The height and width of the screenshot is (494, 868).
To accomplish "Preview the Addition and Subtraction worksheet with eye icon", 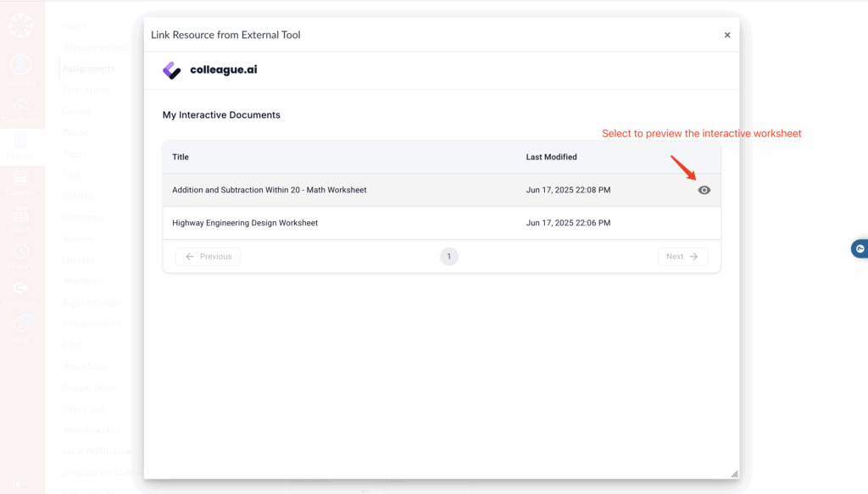I will [704, 191].
